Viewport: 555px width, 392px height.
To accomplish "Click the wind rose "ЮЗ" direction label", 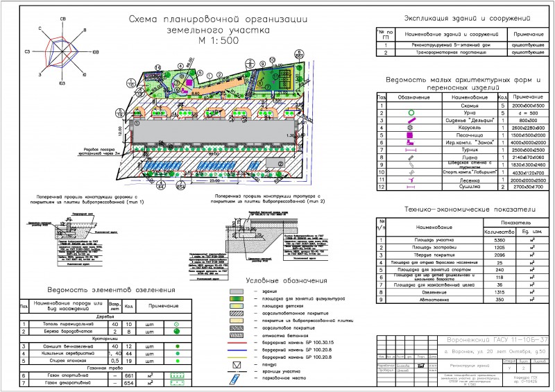I will coord(62,83).
